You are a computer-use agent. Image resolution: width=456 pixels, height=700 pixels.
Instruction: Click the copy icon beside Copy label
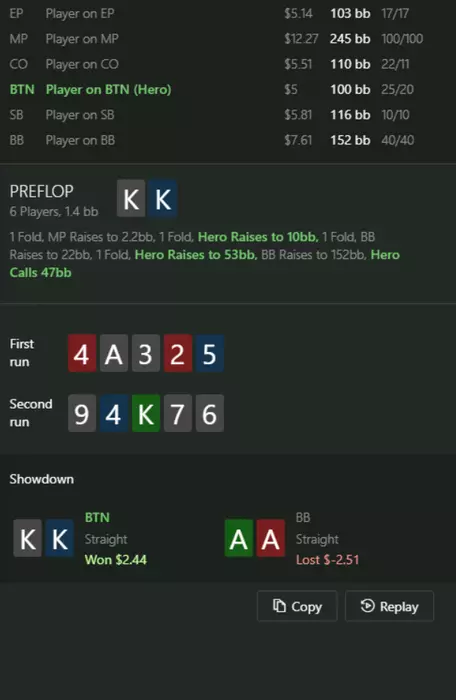click(280, 606)
